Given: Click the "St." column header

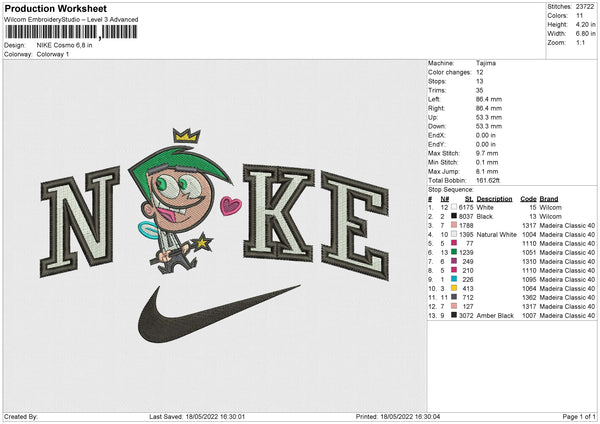Looking at the screenshot, I should (x=469, y=199).
